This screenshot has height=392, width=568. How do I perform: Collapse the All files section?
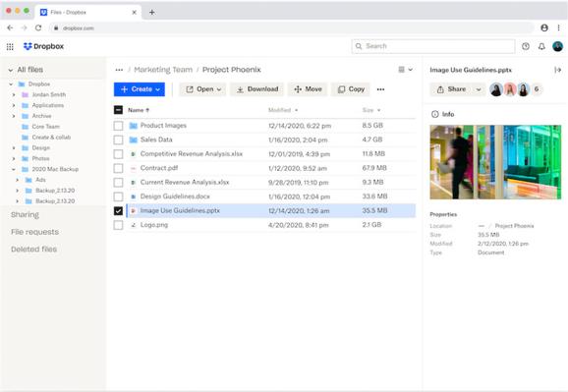(11, 70)
